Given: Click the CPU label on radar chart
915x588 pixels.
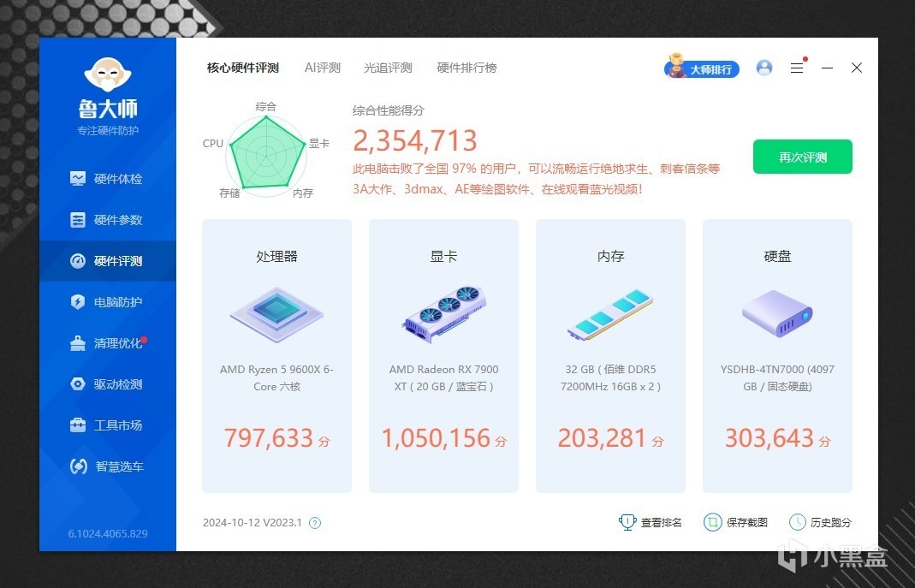Looking at the screenshot, I should 213,144.
